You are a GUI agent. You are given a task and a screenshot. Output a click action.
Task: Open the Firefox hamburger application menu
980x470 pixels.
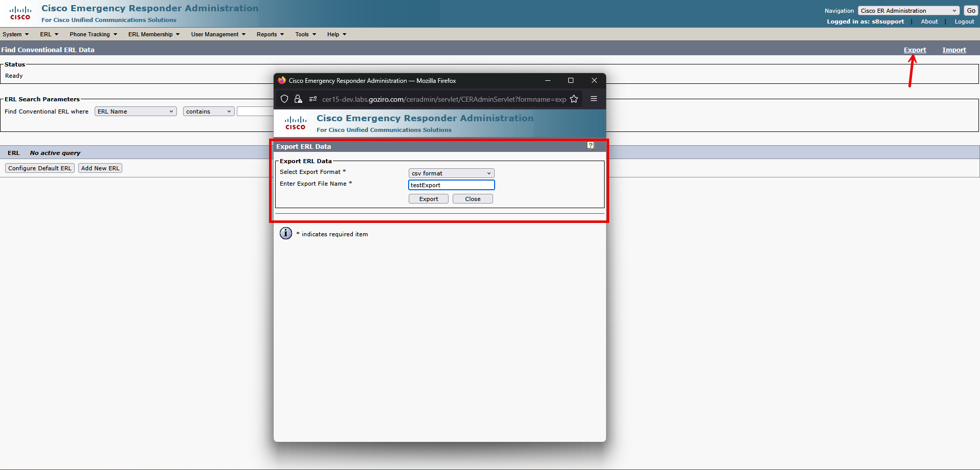[594, 99]
